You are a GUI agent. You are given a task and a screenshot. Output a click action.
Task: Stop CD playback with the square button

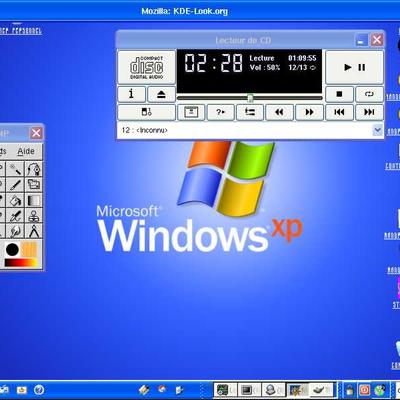tap(339, 94)
